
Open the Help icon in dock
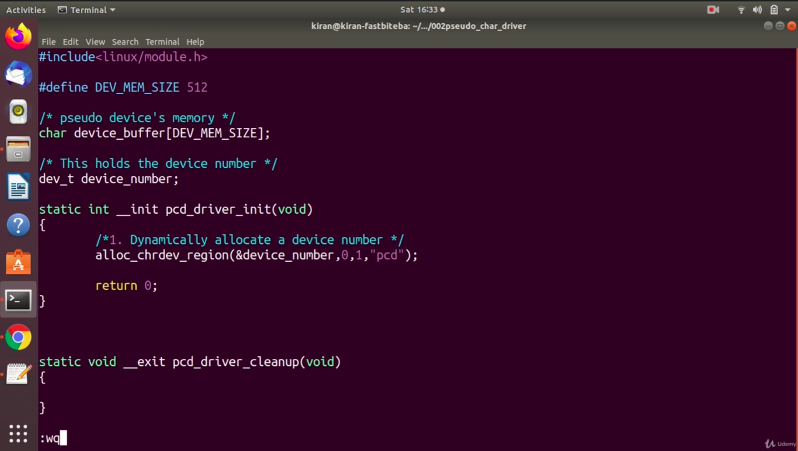[18, 224]
